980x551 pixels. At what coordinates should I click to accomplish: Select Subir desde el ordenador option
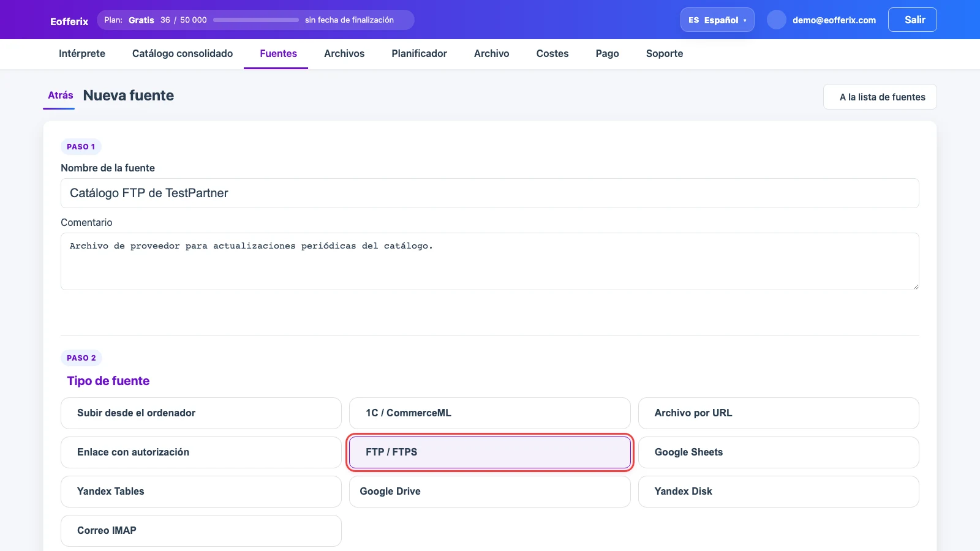(201, 413)
